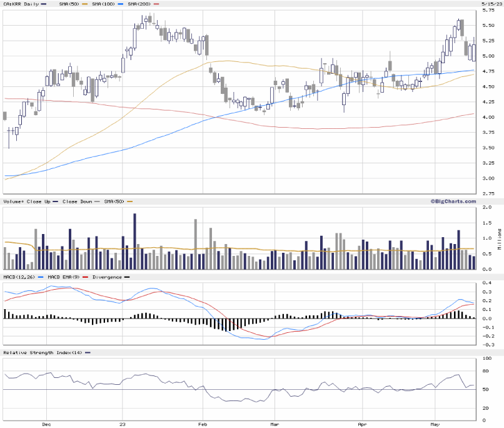Click the tallest volume bar in early January
The width and height of the screenshot is (504, 428).
pos(134,241)
